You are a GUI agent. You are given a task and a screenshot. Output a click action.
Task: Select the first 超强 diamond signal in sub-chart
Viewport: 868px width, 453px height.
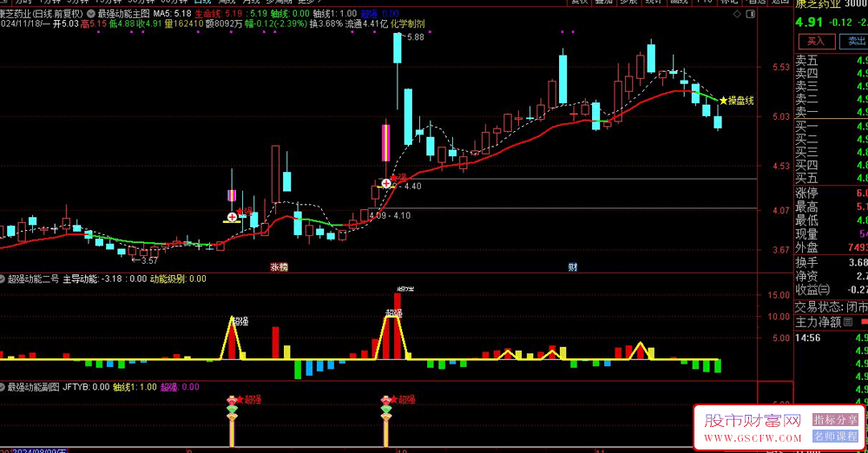(x=232, y=408)
